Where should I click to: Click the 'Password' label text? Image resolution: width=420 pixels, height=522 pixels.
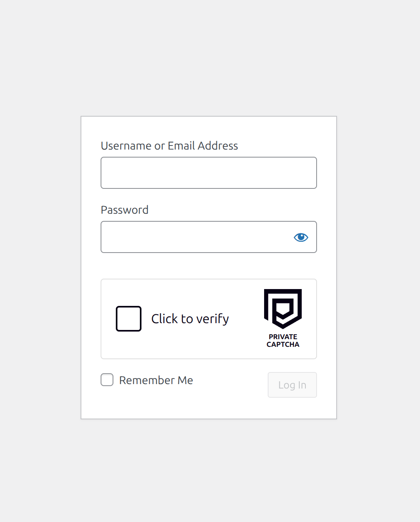tap(125, 210)
